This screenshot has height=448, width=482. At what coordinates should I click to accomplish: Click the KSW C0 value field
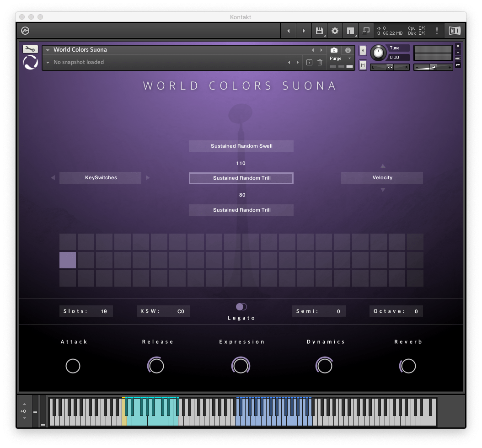click(163, 311)
